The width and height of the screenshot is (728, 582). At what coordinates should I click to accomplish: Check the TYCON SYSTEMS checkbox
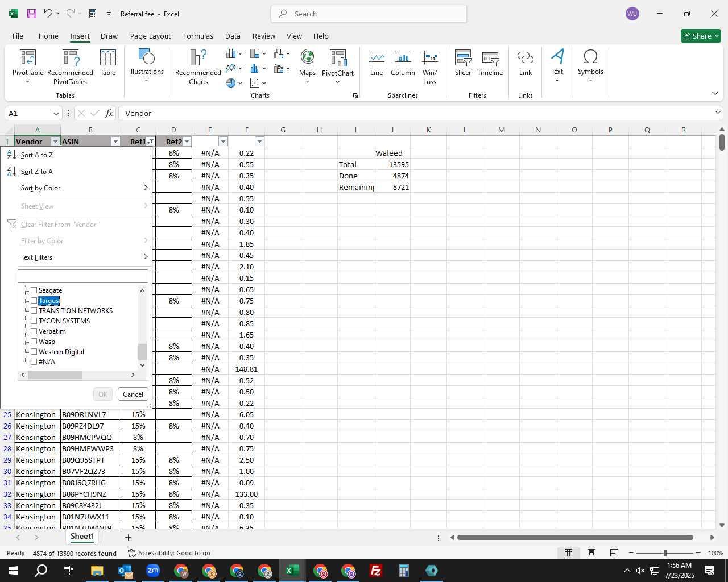click(x=34, y=321)
